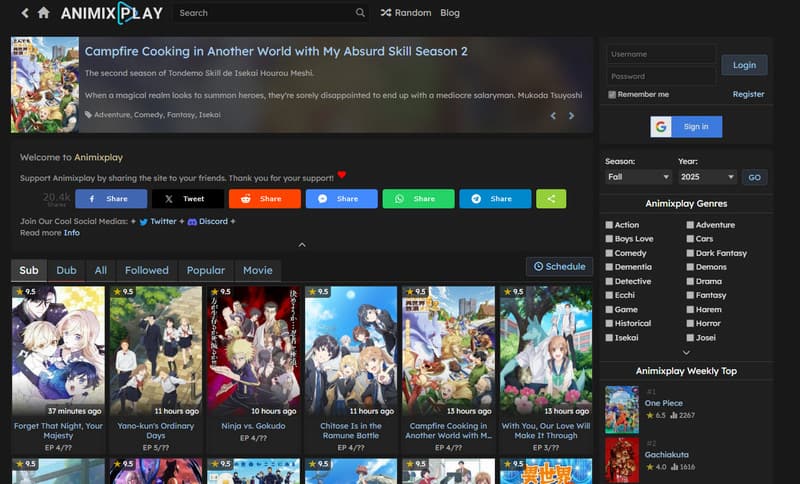Click the featured banner poster image
Viewport: 800px width, 484px height.
pyautogui.click(x=45, y=85)
